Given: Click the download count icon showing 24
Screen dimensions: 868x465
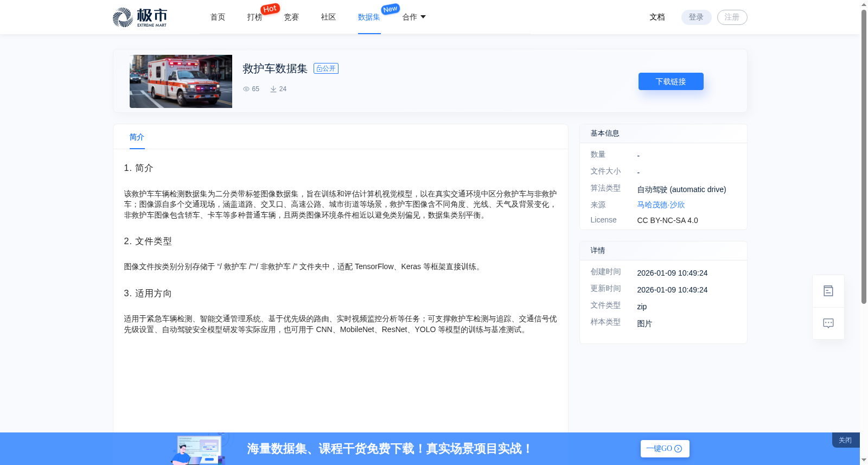Looking at the screenshot, I should coord(273,89).
